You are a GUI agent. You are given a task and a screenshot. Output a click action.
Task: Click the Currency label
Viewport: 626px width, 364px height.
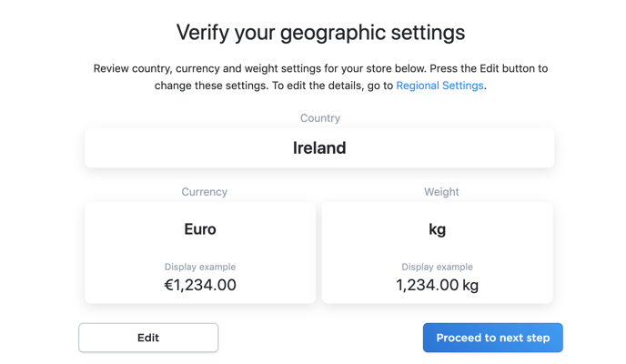[204, 192]
